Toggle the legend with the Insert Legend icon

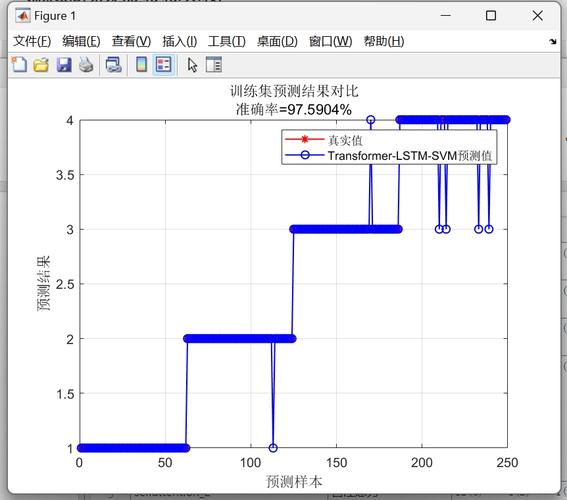pyautogui.click(x=164, y=65)
